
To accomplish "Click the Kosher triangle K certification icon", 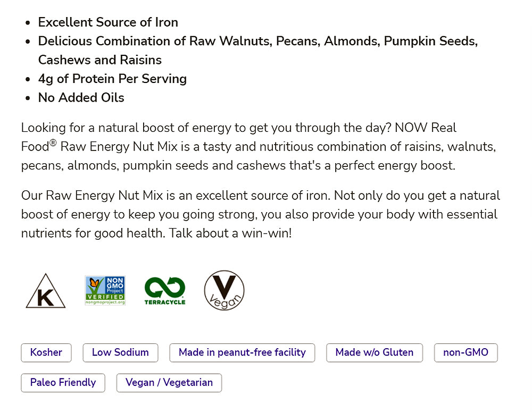I will point(45,292).
